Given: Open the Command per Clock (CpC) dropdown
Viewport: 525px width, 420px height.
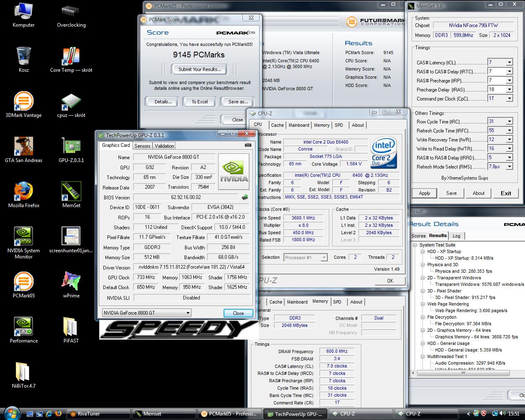Looking at the screenshot, I should click(509, 98).
